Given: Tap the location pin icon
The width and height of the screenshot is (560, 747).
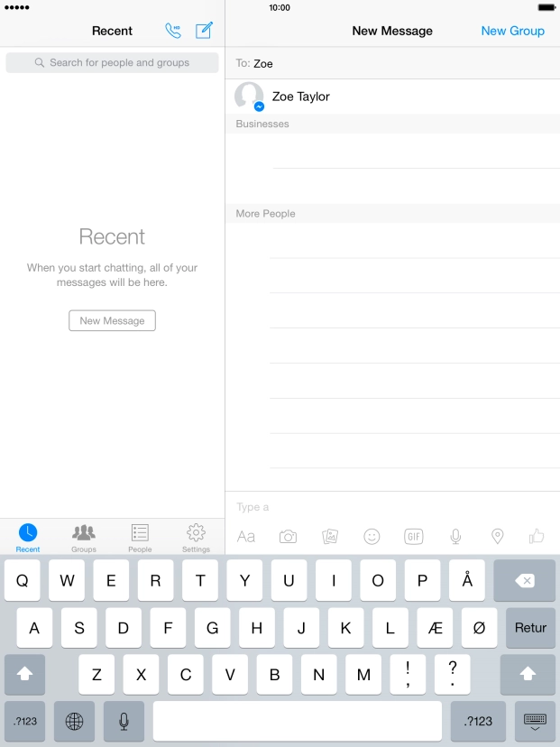Looking at the screenshot, I should tap(498, 537).
